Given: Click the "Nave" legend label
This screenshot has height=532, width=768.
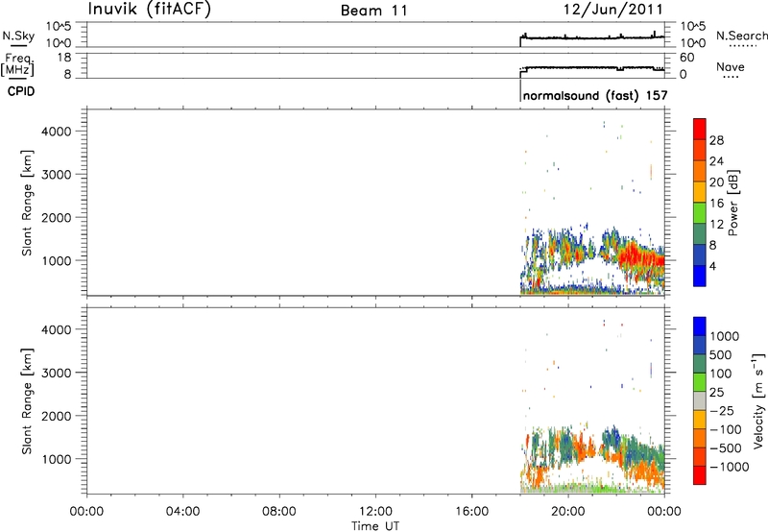Looking at the screenshot, I should coord(731,67).
